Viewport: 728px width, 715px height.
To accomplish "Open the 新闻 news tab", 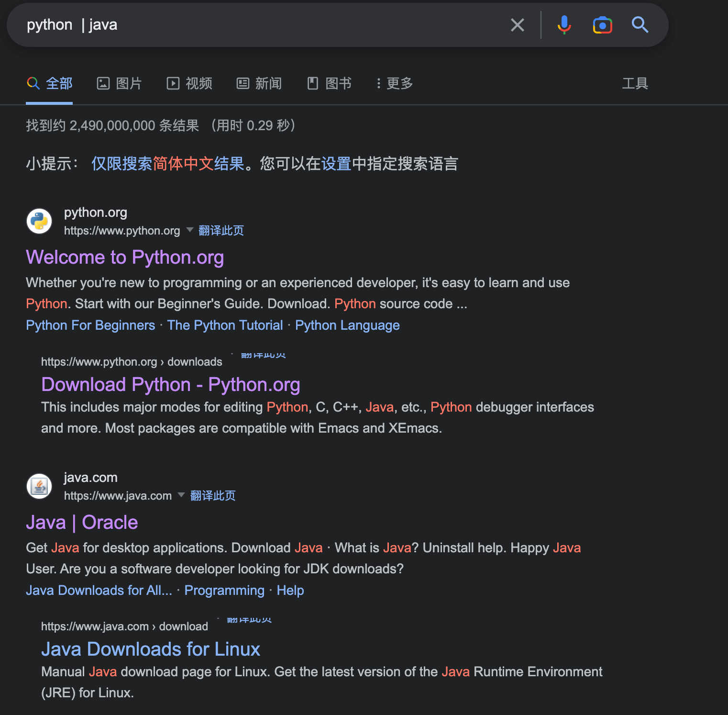I will point(259,84).
